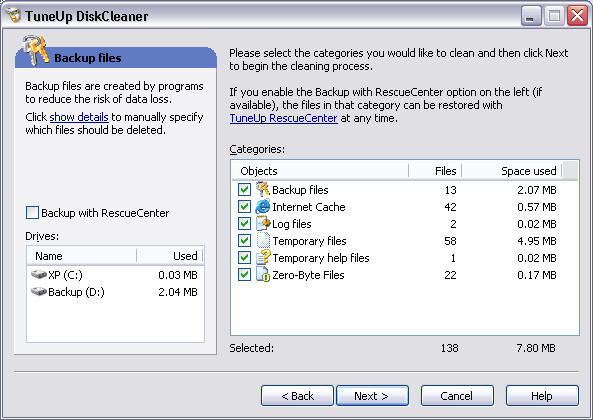The image size is (593, 420).
Task: Click the Backup files keys icon in list
Action: click(x=263, y=189)
